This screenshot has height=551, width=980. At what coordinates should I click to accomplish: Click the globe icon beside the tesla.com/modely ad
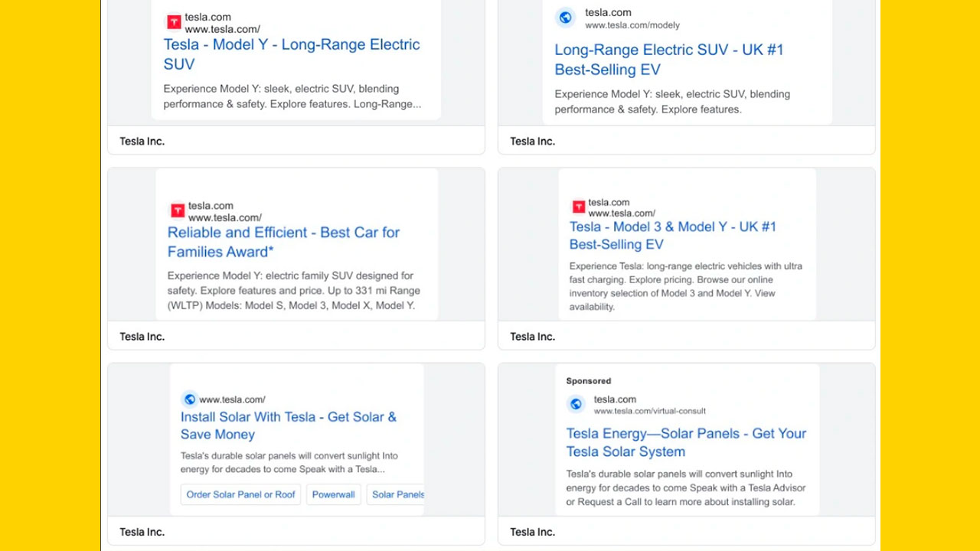pos(566,18)
